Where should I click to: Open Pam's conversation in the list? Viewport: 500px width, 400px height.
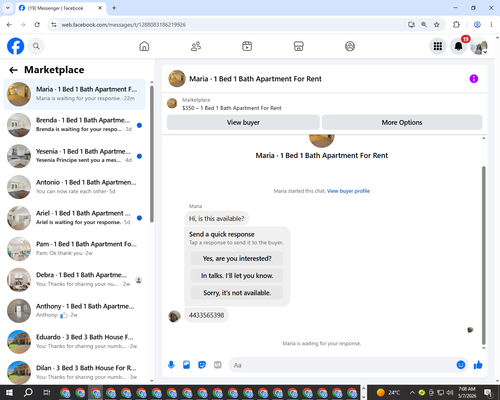point(74,249)
